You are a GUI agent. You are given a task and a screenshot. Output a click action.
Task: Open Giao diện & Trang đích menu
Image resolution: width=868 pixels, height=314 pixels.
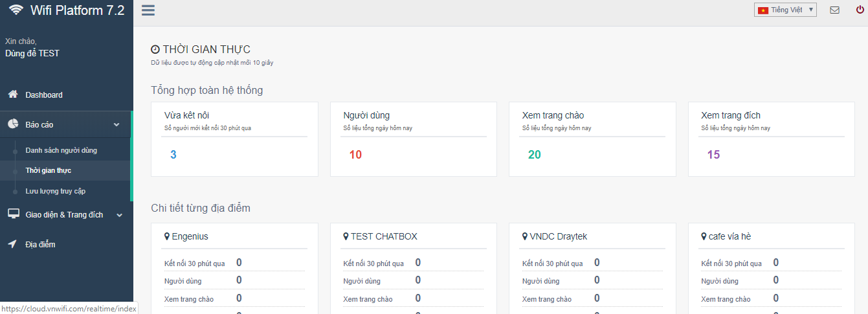pos(64,215)
